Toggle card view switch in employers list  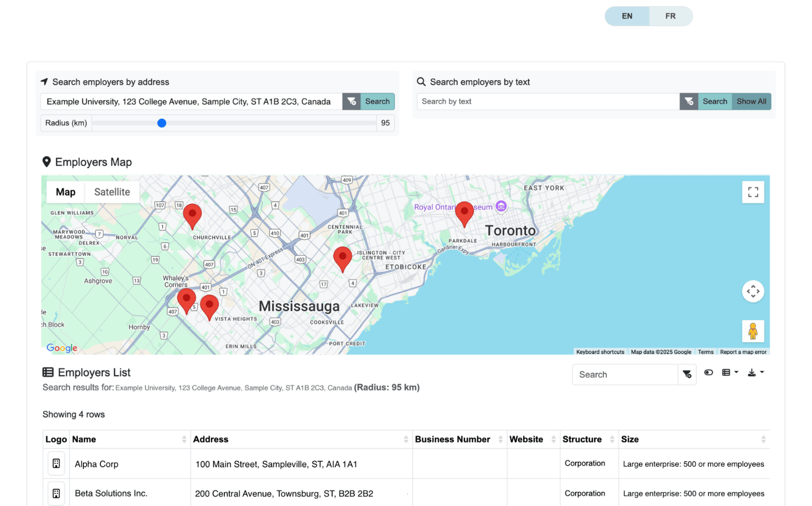(x=709, y=372)
